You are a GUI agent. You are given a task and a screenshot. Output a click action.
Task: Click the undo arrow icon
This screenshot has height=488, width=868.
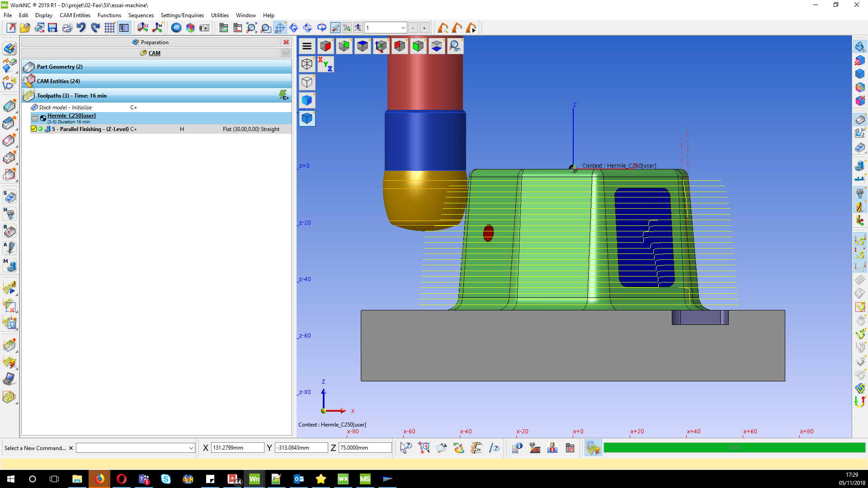tap(81, 28)
